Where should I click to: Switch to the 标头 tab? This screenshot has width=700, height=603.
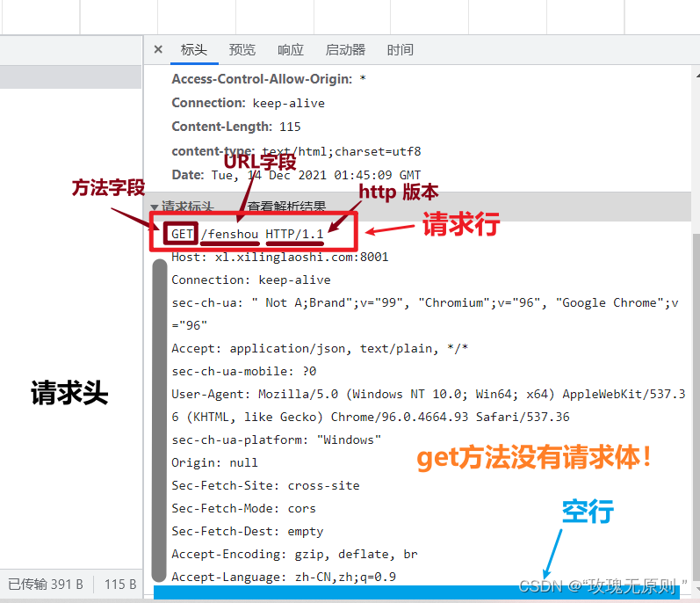pyautogui.click(x=194, y=49)
